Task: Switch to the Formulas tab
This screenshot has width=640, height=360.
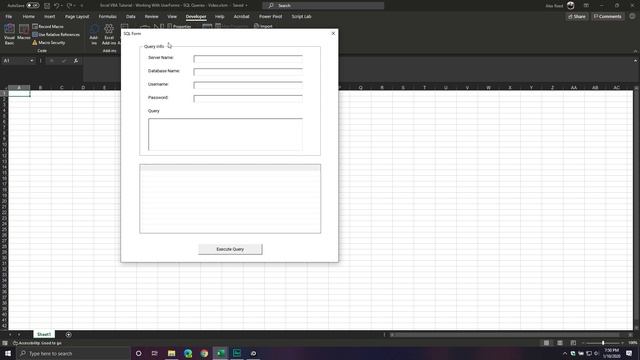Action: (x=107, y=17)
